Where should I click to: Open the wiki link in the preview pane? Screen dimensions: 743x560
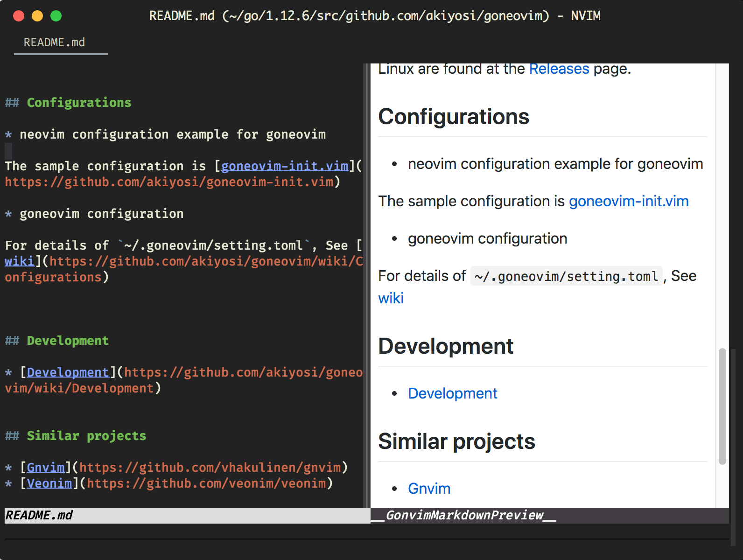pyautogui.click(x=391, y=298)
